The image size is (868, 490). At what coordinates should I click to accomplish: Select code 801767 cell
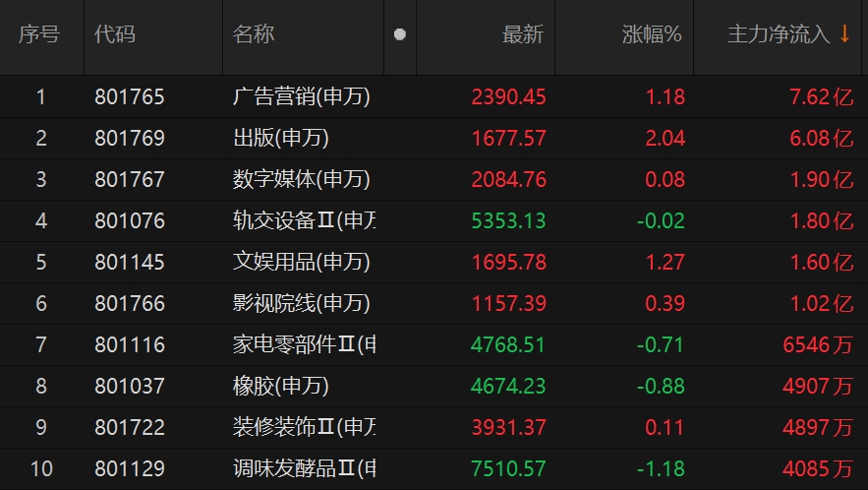coord(130,180)
